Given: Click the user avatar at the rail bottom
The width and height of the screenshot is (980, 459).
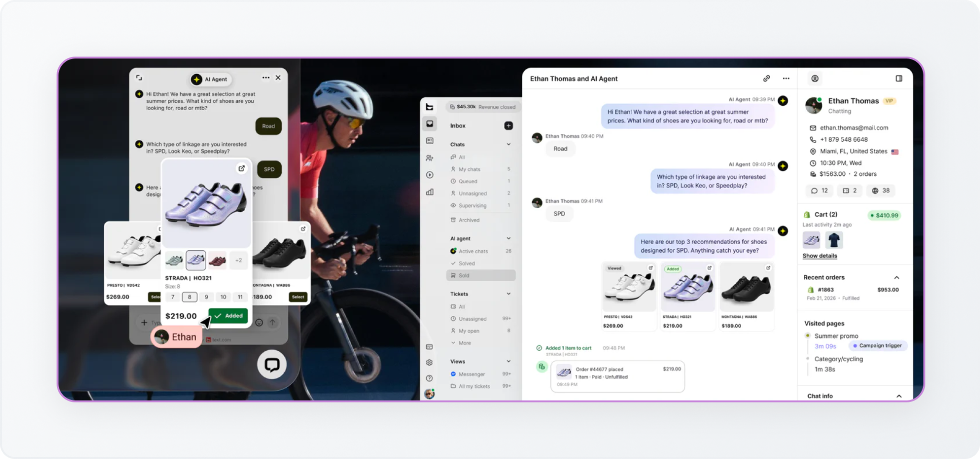Looking at the screenshot, I should click(429, 394).
